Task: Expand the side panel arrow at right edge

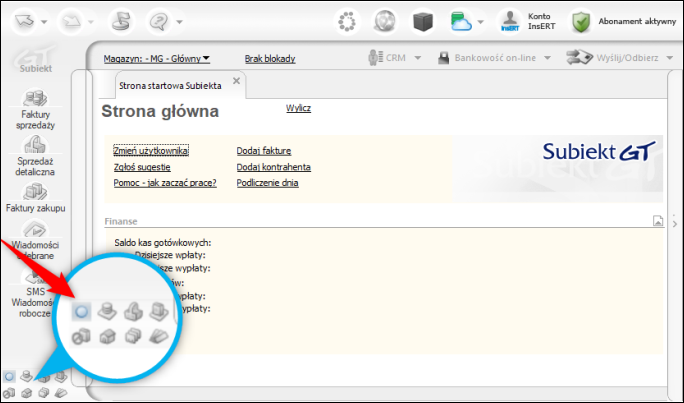Action: pyautogui.click(x=675, y=224)
